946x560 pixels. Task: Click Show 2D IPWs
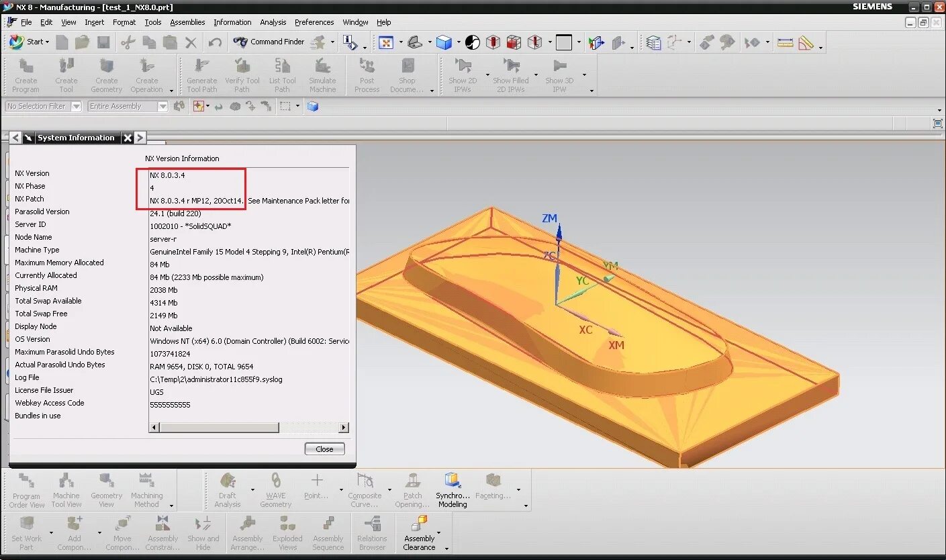(x=463, y=75)
